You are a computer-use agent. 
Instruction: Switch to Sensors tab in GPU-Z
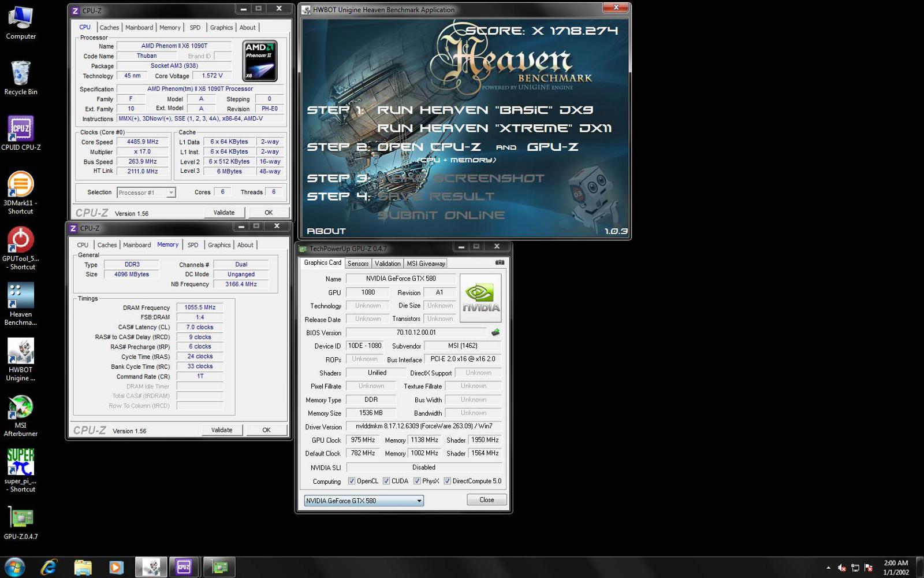pos(358,263)
